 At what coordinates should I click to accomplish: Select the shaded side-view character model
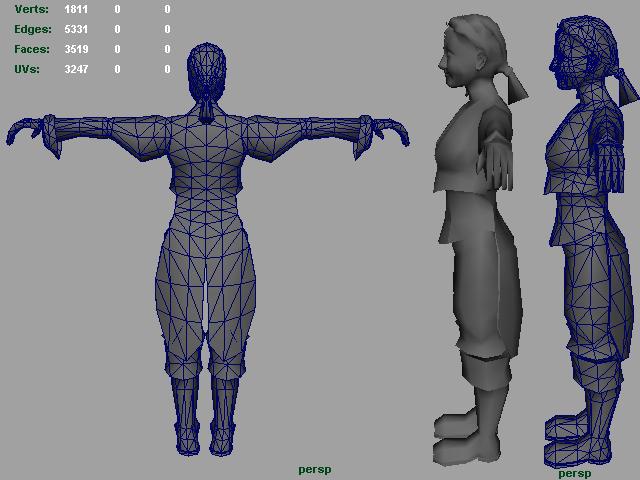point(480,241)
